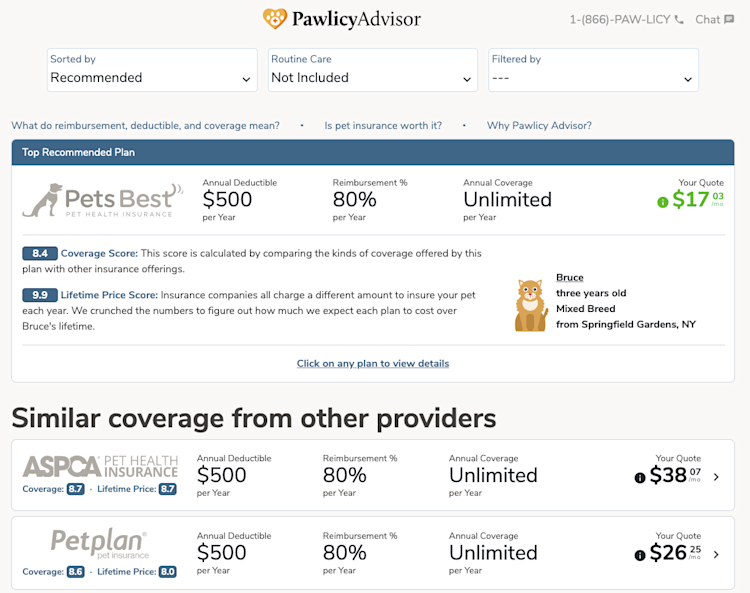The height and width of the screenshot is (593, 750).
Task: Click the $38.07 quote in ASPCA row
Action: [675, 475]
